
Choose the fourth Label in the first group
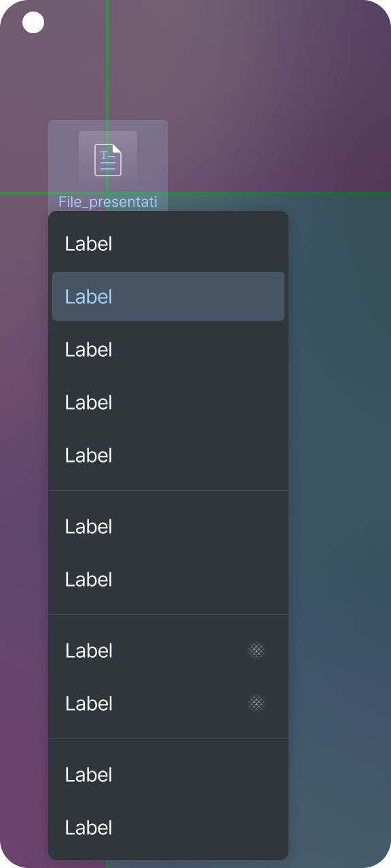(x=168, y=402)
